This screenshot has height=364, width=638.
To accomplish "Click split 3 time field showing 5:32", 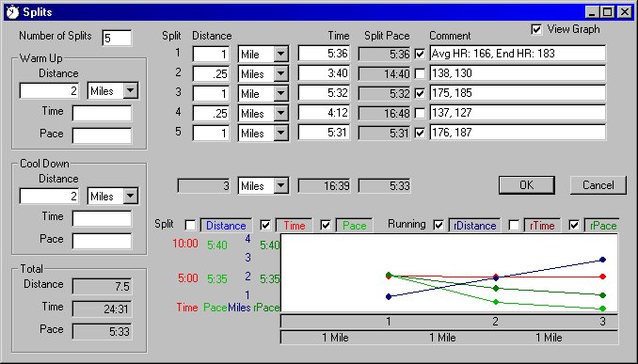I will (x=324, y=93).
